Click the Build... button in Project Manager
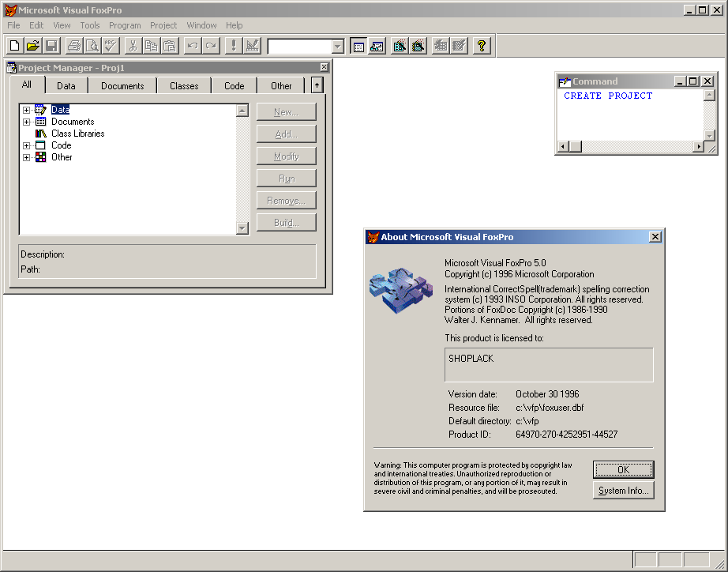 [x=287, y=223]
